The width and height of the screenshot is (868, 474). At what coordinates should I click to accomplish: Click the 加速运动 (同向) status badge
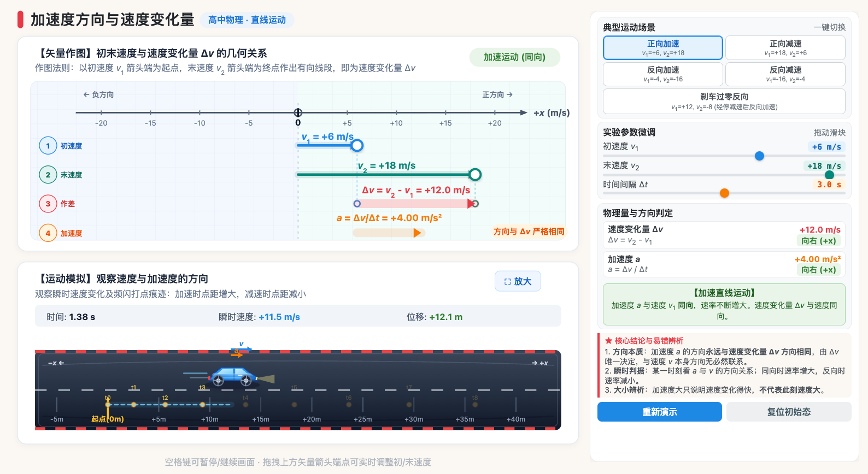pyautogui.click(x=515, y=57)
